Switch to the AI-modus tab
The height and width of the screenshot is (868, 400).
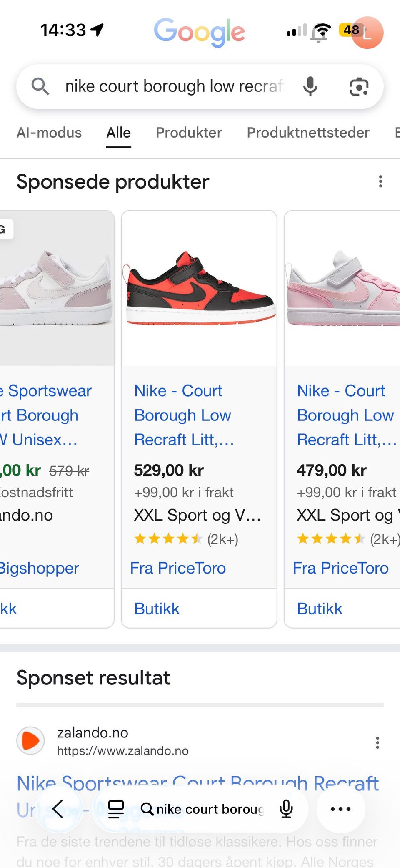pos(49,133)
